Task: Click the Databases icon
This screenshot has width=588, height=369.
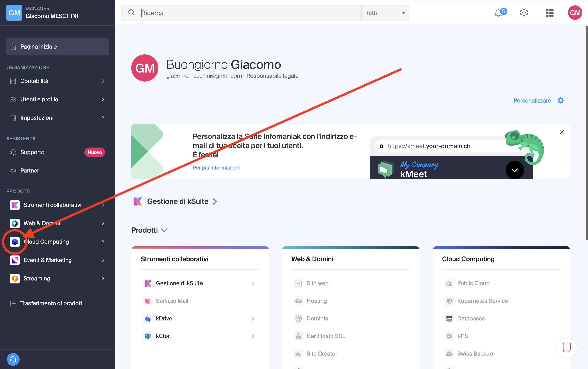Action: [449, 318]
